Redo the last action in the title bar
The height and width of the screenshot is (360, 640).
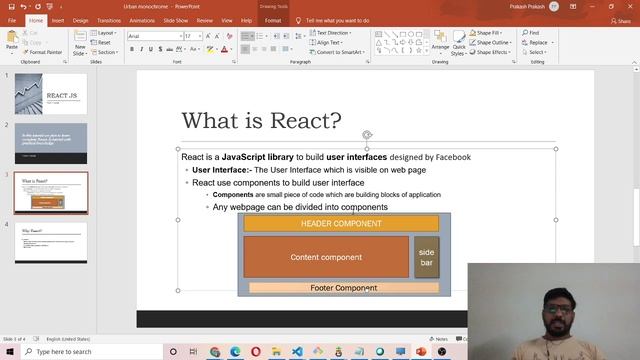[38, 7]
